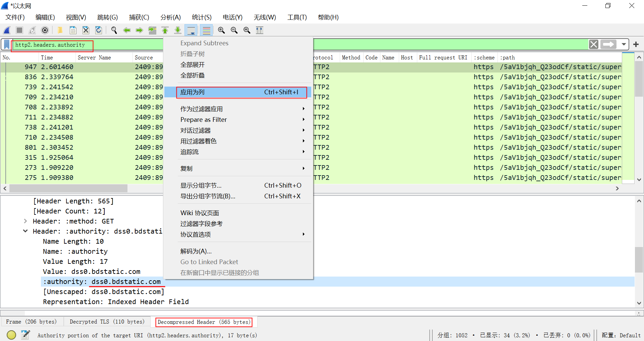
Task: Save the capture file
Action: [73, 30]
